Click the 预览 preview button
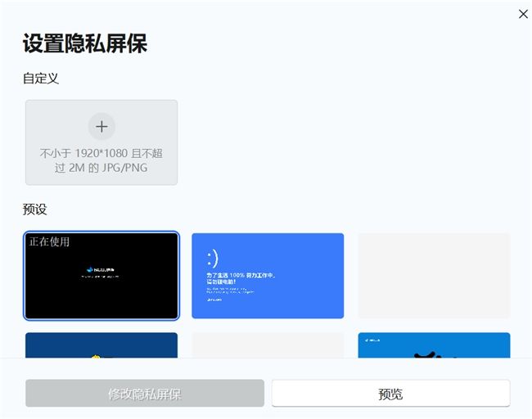532x419 pixels. tap(391, 393)
